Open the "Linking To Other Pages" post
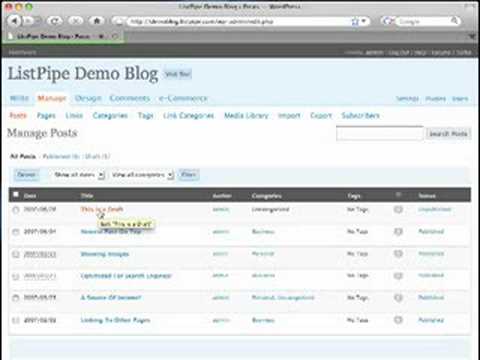This screenshot has width=480, height=360. (115, 320)
